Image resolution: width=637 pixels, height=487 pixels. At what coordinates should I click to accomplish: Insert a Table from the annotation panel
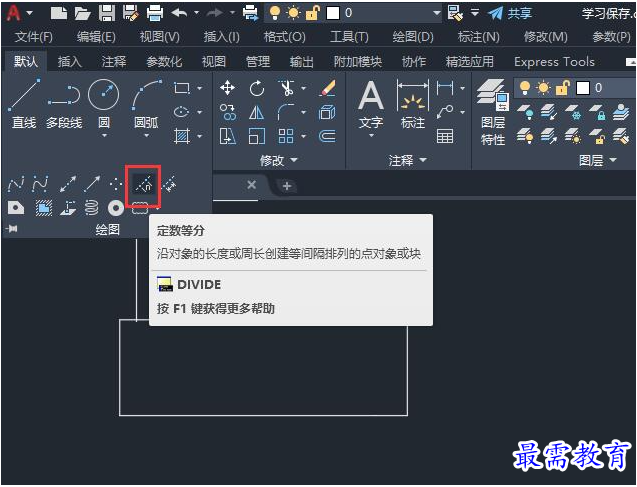[445, 136]
